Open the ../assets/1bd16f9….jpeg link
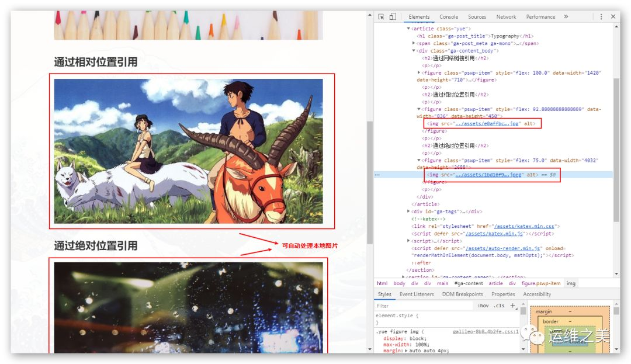This screenshot has height=364, width=631. pyautogui.click(x=488, y=175)
